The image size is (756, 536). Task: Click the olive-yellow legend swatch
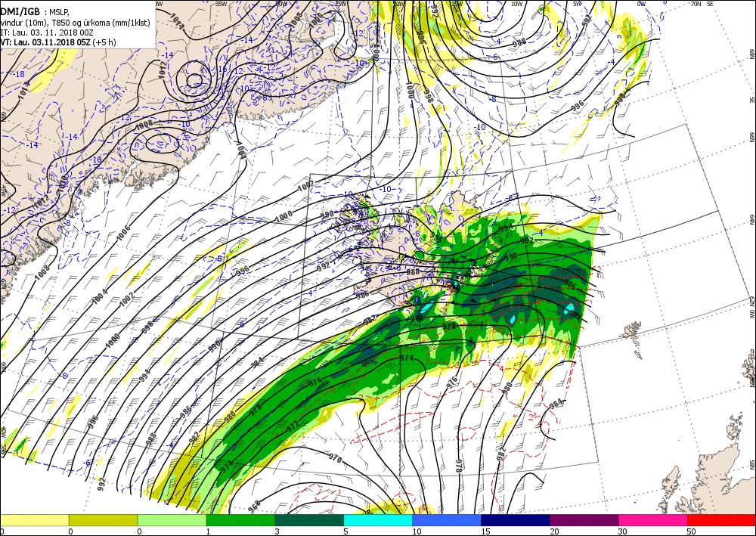click(x=103, y=520)
